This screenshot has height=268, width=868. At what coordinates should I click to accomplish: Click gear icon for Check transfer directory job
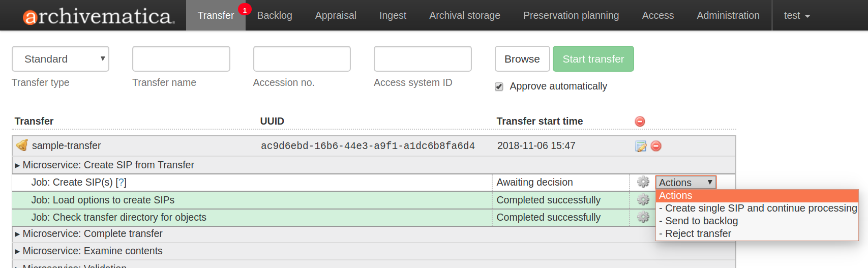[643, 217]
